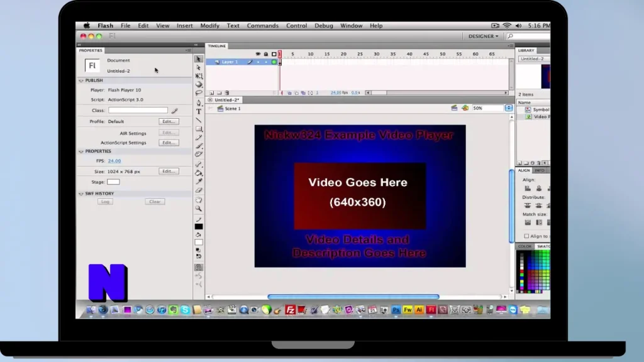Viewport: 644px width, 362px height.
Task: Select the Pencil tool
Action: tap(199, 138)
